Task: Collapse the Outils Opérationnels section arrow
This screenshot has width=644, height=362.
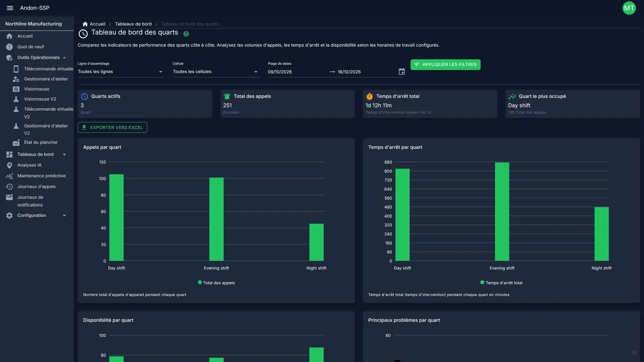Action: tap(64, 57)
